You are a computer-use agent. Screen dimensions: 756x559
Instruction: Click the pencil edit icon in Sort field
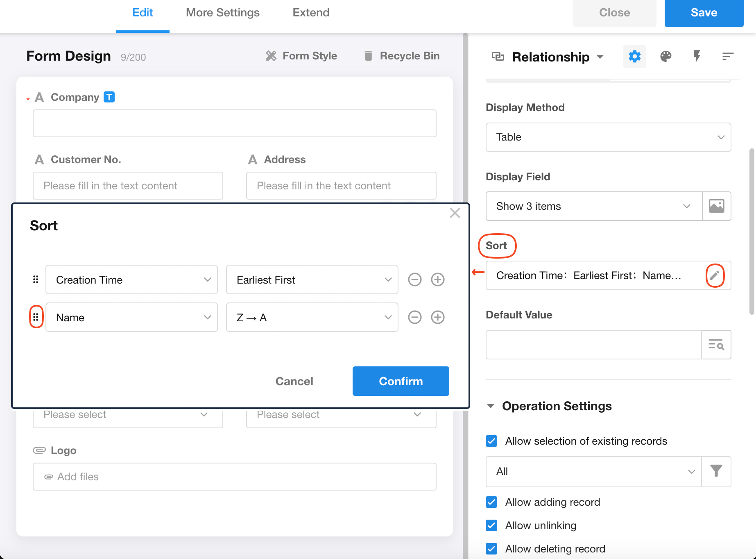[715, 275]
